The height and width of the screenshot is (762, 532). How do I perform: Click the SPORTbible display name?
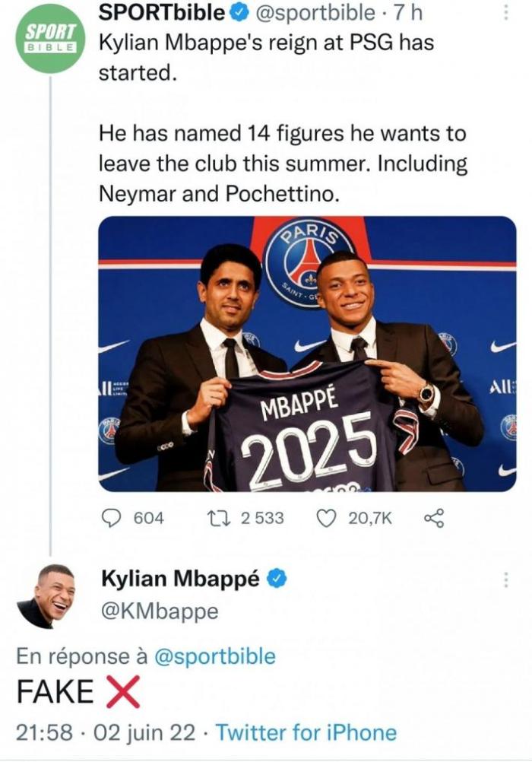[x=163, y=12]
